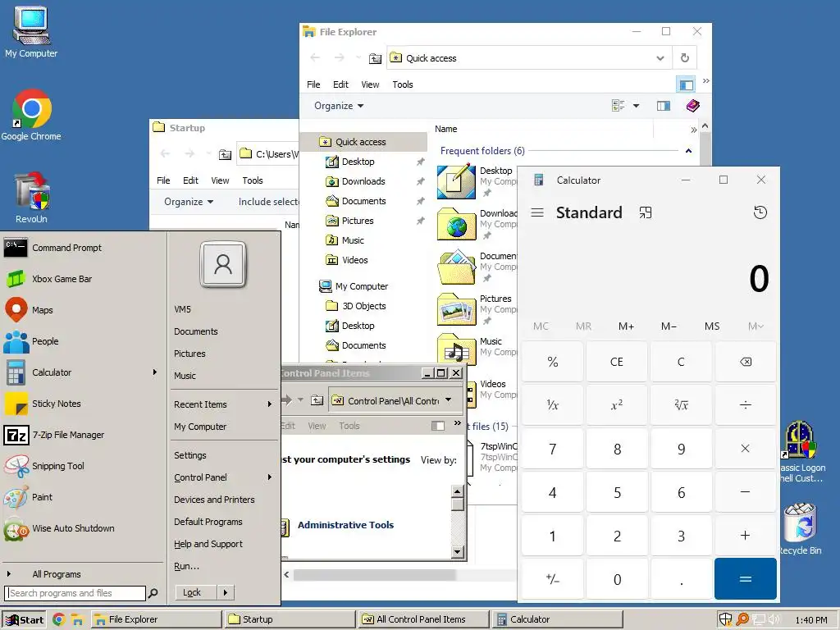The height and width of the screenshot is (630, 840).
Task: Unpin Pictures from Quick access list
Action: tap(421, 221)
